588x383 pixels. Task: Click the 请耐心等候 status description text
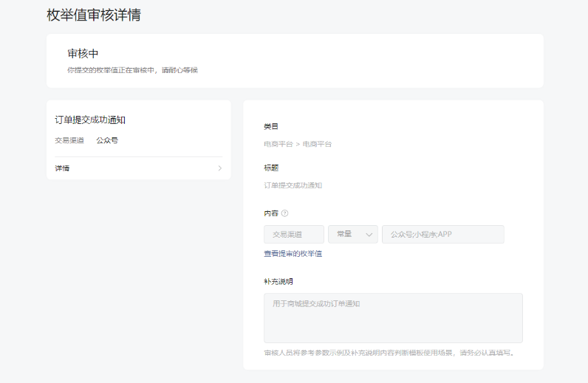pyautogui.click(x=132, y=70)
